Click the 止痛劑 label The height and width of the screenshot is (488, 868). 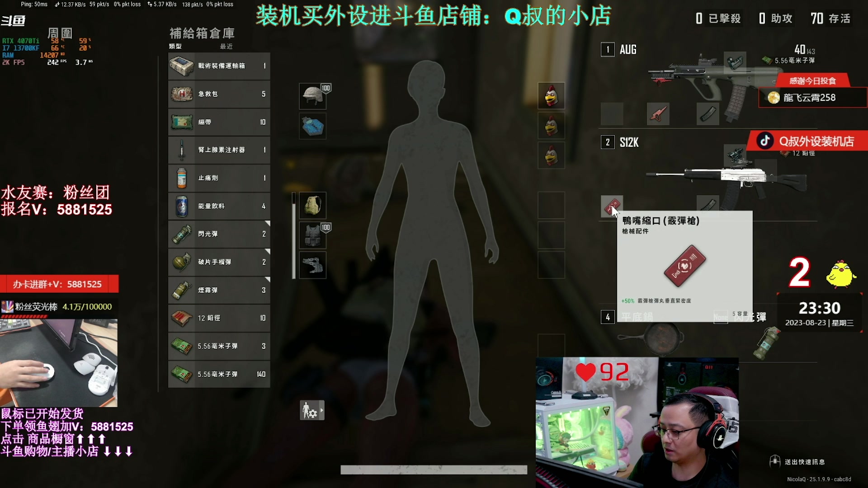[x=208, y=178]
